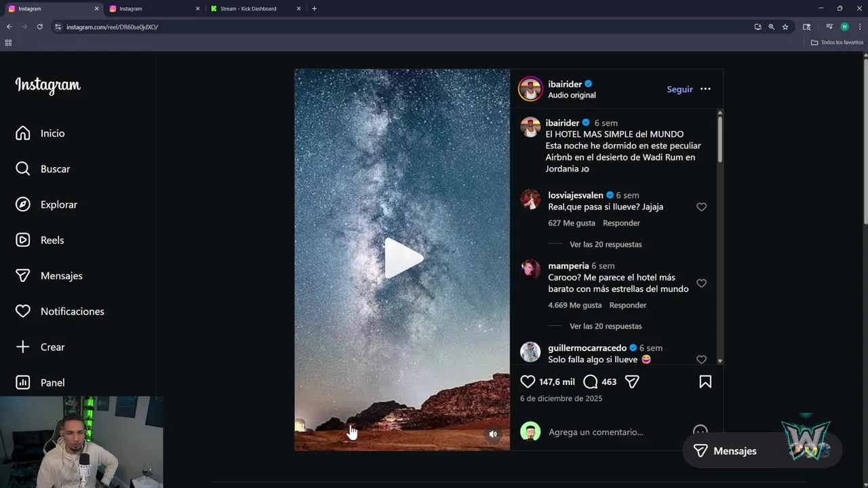Open the browser three-dot menu
Screen dimensions: 868x488
pyautogui.click(x=859, y=27)
